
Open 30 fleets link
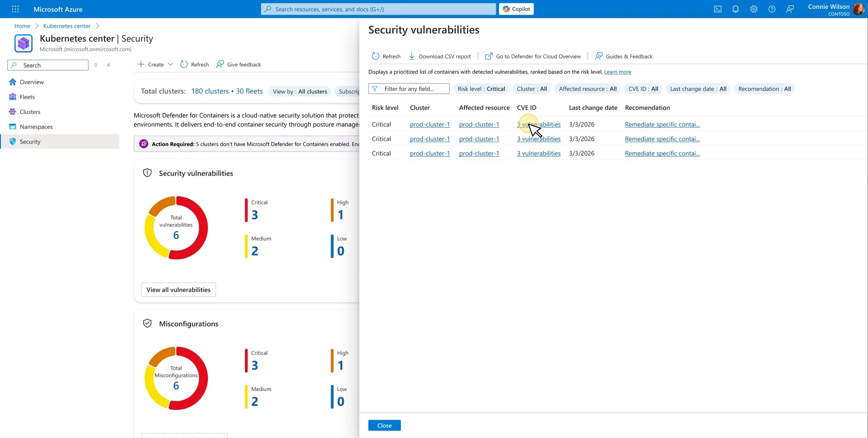(x=249, y=91)
